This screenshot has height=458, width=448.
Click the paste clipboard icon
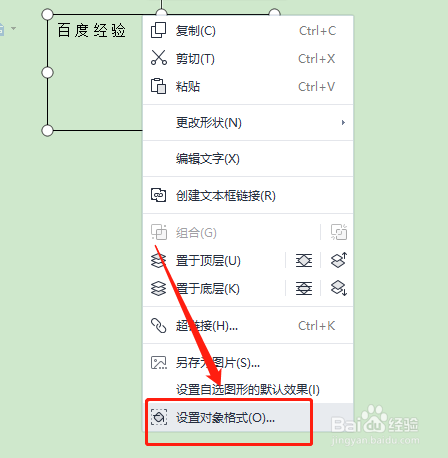click(158, 86)
